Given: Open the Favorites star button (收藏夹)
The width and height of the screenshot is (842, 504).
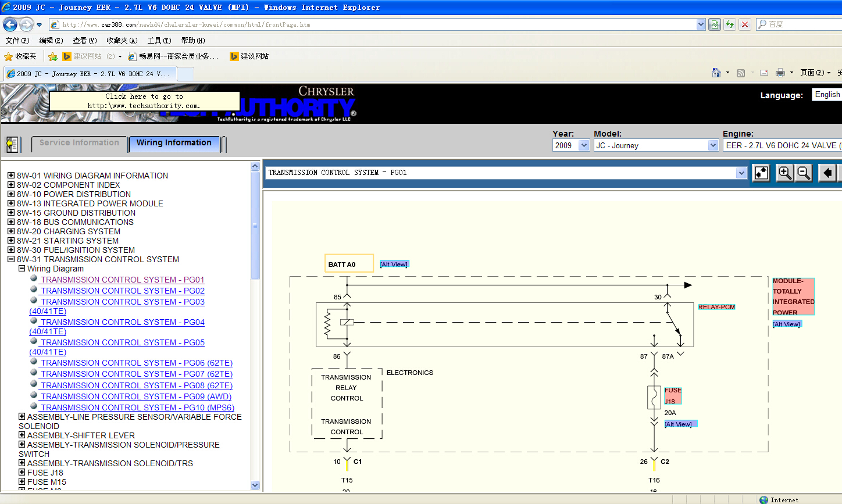Looking at the screenshot, I should (x=20, y=56).
